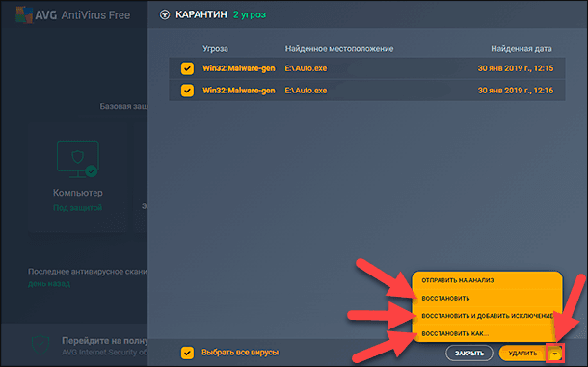Toggle the select all viruses checkbox

pyautogui.click(x=187, y=353)
